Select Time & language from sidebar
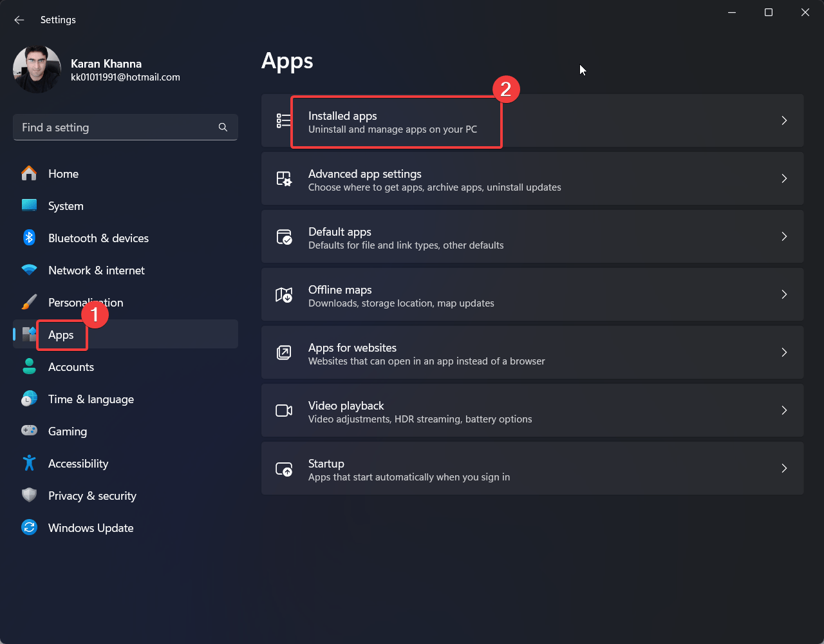Screen dimensions: 824x644 [x=91, y=399]
